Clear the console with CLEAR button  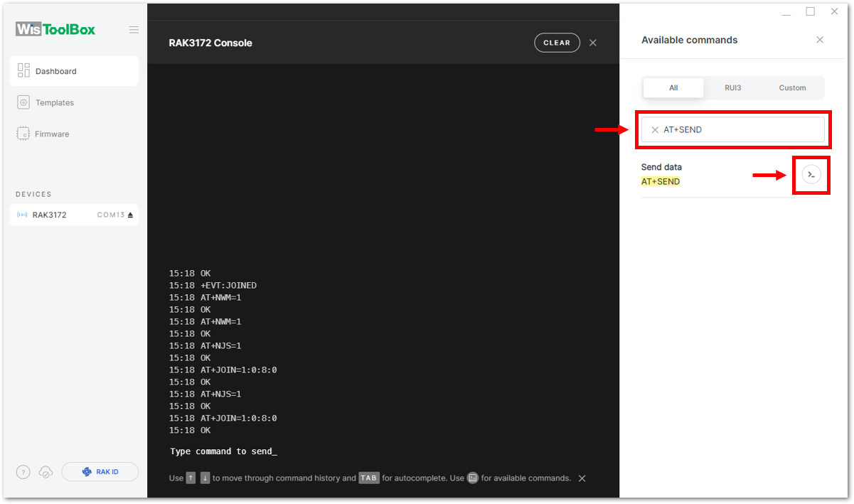557,43
